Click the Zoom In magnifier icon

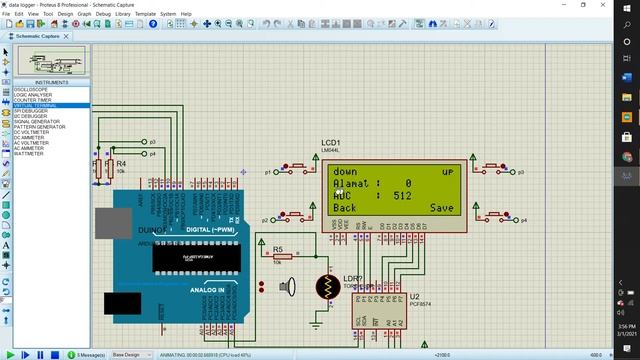[x=218, y=24]
